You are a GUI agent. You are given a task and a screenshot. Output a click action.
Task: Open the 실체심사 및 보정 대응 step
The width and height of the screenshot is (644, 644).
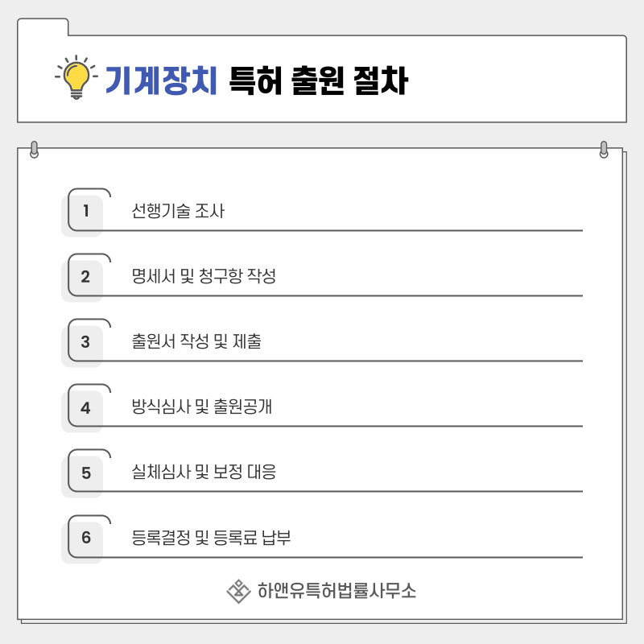coord(204,472)
